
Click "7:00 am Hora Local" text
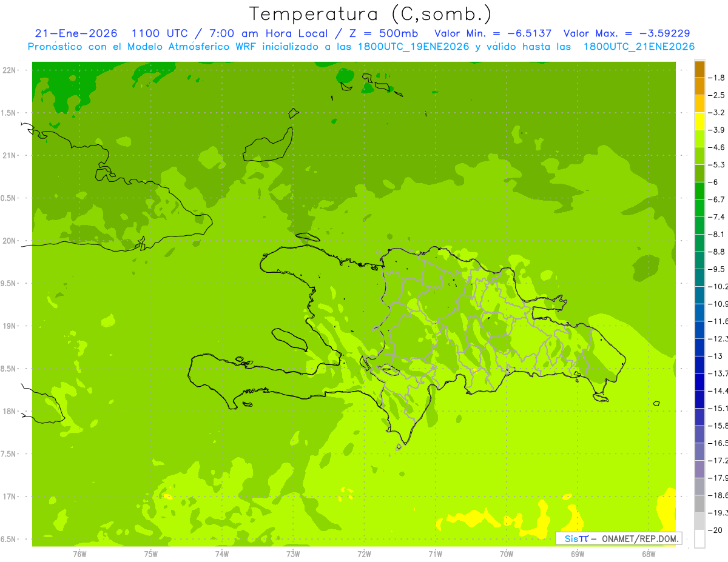coord(264,33)
